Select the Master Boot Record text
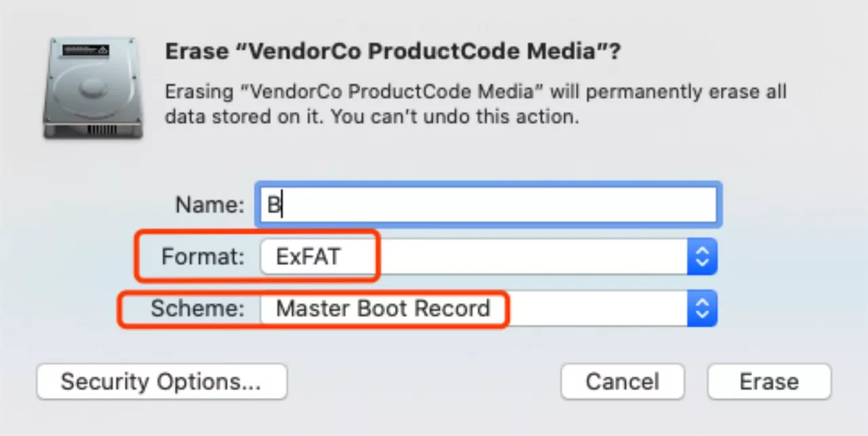The image size is (868, 436). coord(383,309)
